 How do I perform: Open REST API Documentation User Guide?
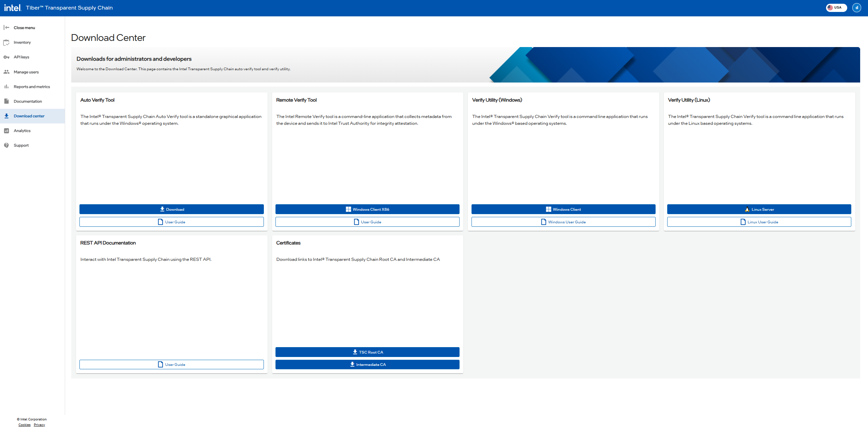171,365
